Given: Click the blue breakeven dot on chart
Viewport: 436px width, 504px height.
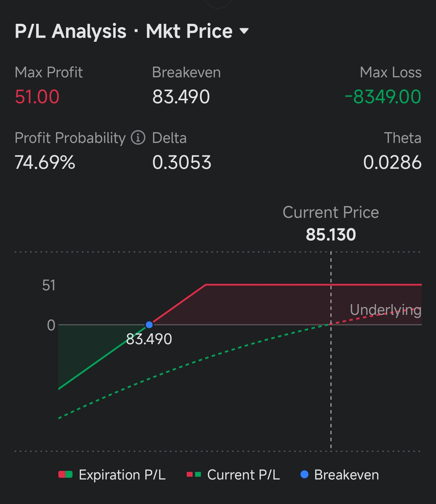Looking at the screenshot, I should [149, 325].
